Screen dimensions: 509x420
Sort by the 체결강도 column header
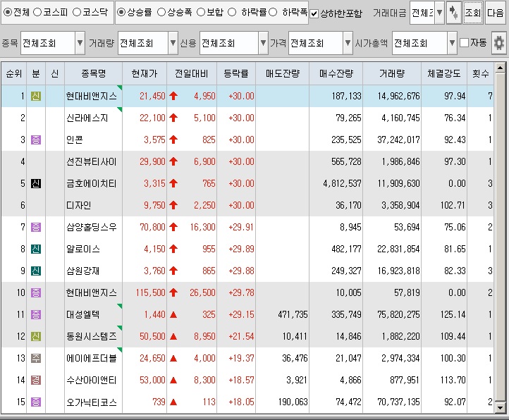443,73
